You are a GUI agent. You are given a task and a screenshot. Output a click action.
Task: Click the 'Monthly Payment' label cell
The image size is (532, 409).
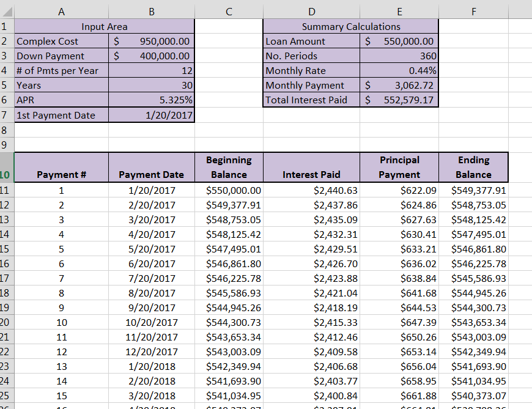(x=311, y=85)
